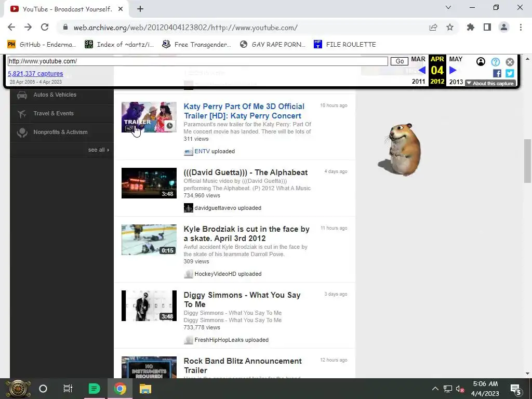Open the Kyle Brodziak skate video title
Viewport: 532px width, 399px height.
246,234
